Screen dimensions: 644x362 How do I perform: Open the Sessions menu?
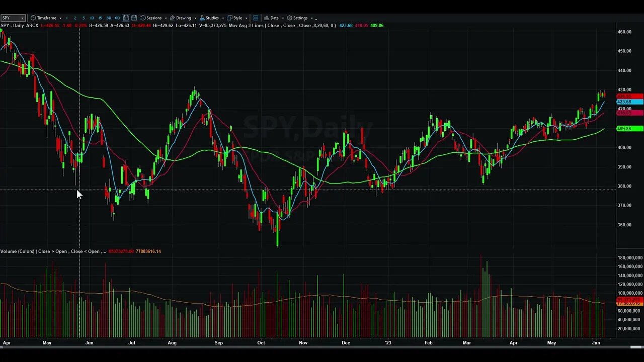pos(151,18)
